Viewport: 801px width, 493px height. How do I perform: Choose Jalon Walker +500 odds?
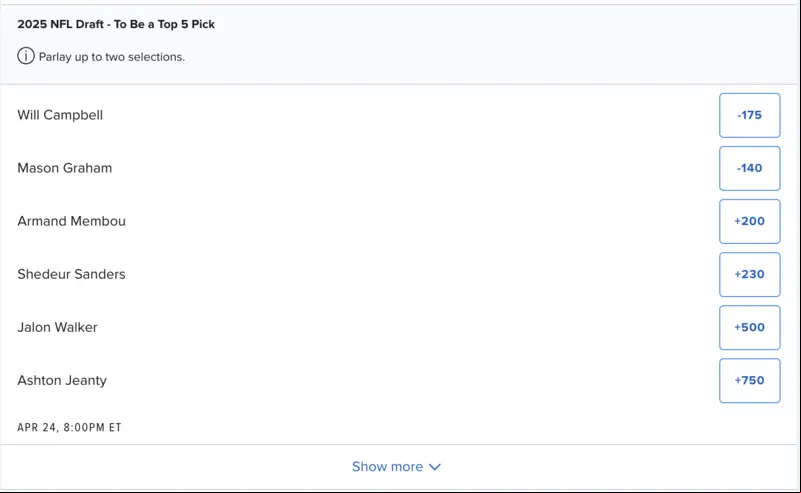click(x=749, y=327)
